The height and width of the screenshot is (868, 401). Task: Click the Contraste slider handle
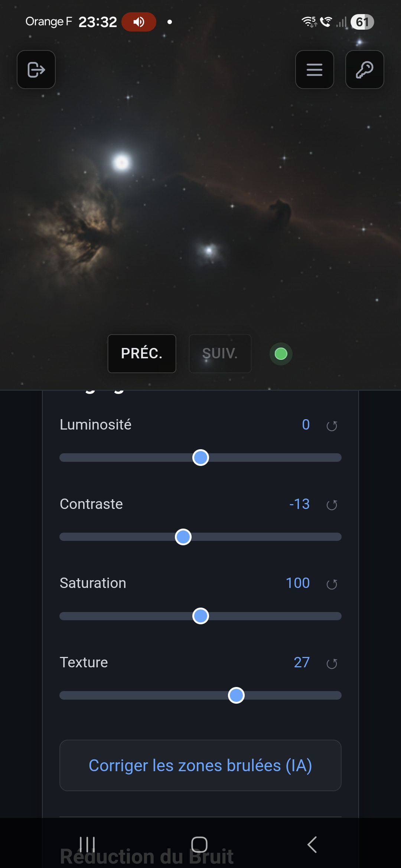click(183, 537)
